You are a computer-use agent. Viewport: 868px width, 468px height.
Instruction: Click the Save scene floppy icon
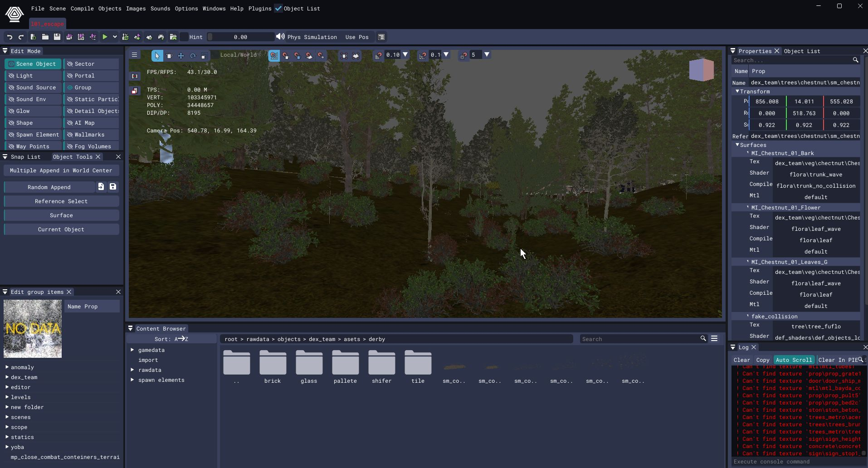[57, 37]
